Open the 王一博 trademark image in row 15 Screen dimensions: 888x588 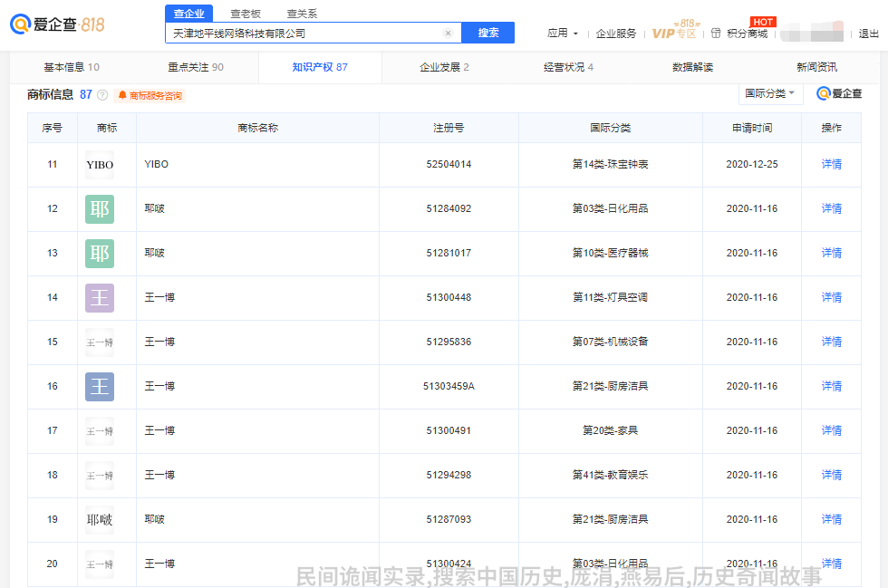[100, 342]
